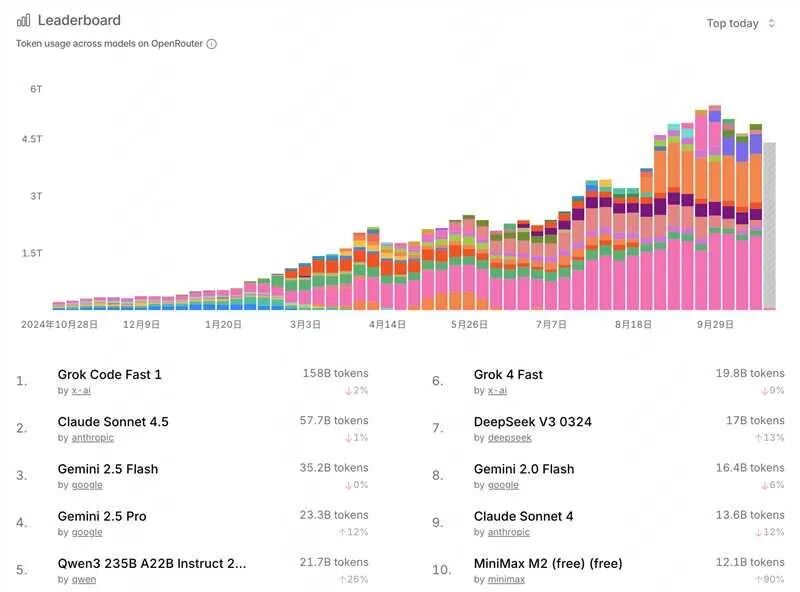Open Claude Sonnet 4 model entry
800x592 pixels.
(523, 516)
